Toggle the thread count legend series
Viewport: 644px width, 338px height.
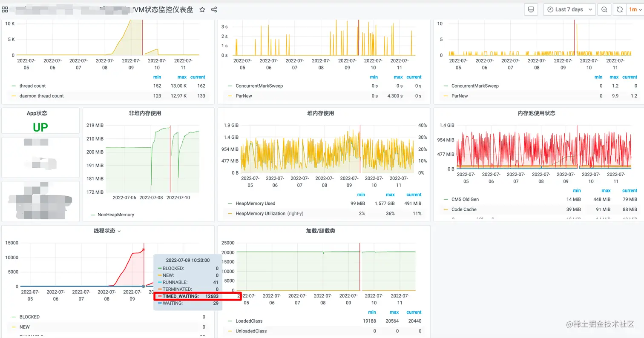[32, 86]
